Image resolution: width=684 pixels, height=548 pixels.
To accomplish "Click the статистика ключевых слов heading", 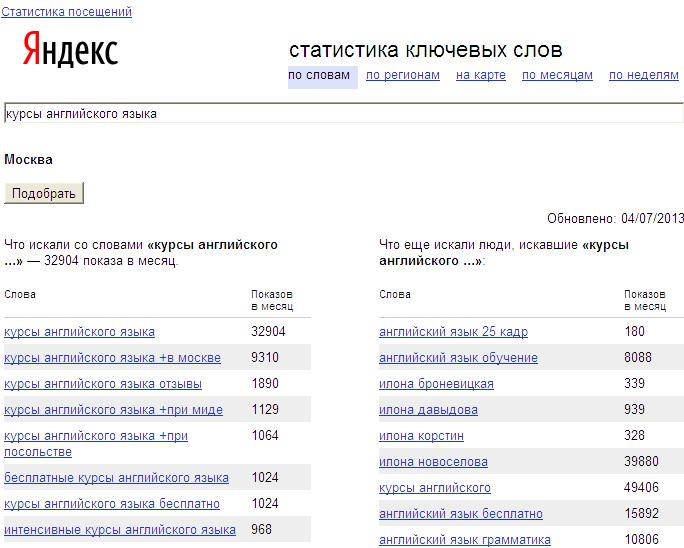I will [425, 50].
